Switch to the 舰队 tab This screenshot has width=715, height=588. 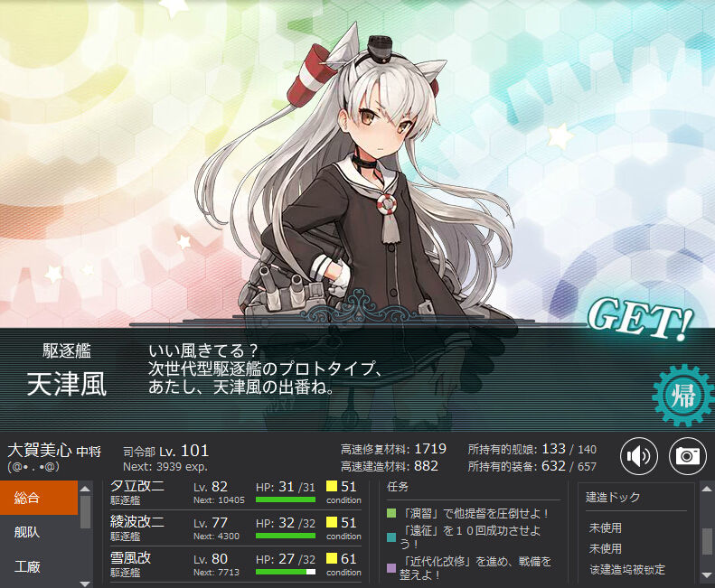[39, 532]
